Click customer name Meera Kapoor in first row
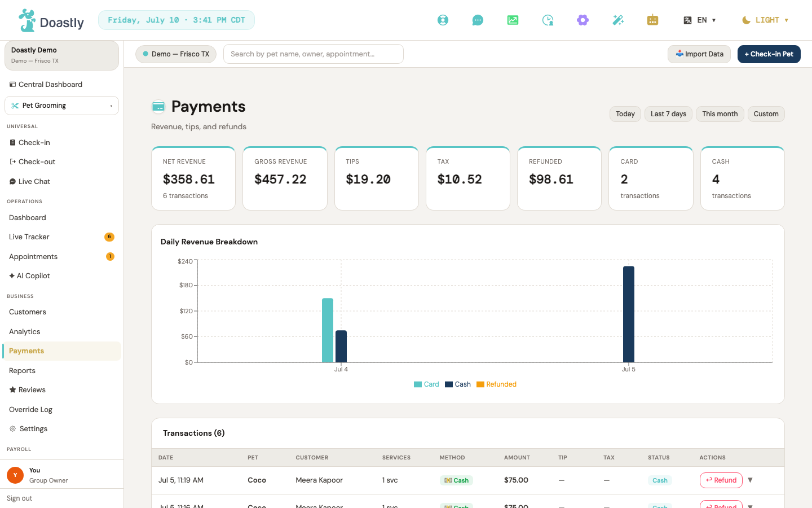This screenshot has width=812, height=508. coord(319,480)
